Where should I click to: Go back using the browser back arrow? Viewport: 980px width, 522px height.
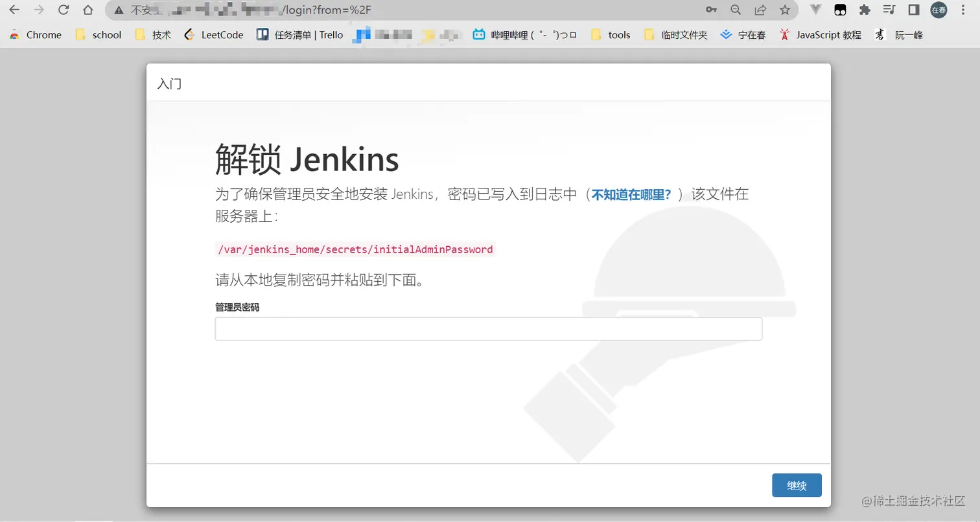click(x=14, y=10)
